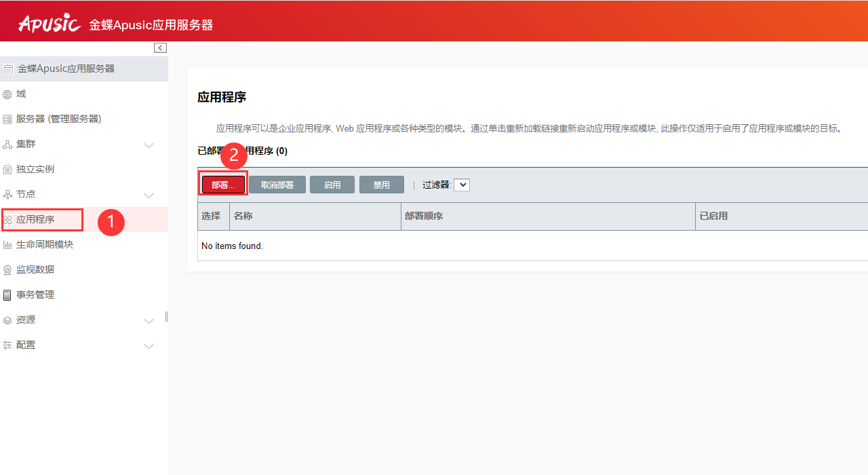Open the 过滤器 filter dropdown
The height and width of the screenshot is (475, 868).
point(462,185)
